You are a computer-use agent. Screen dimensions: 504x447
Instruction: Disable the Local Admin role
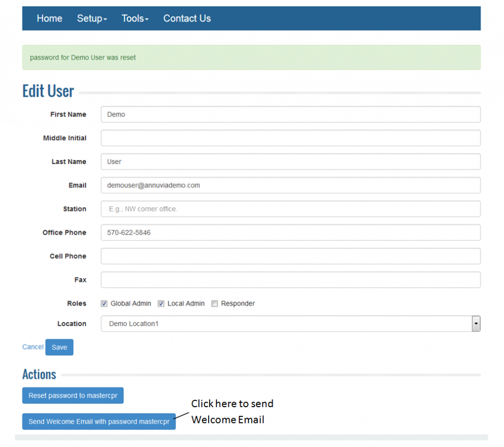coord(161,303)
